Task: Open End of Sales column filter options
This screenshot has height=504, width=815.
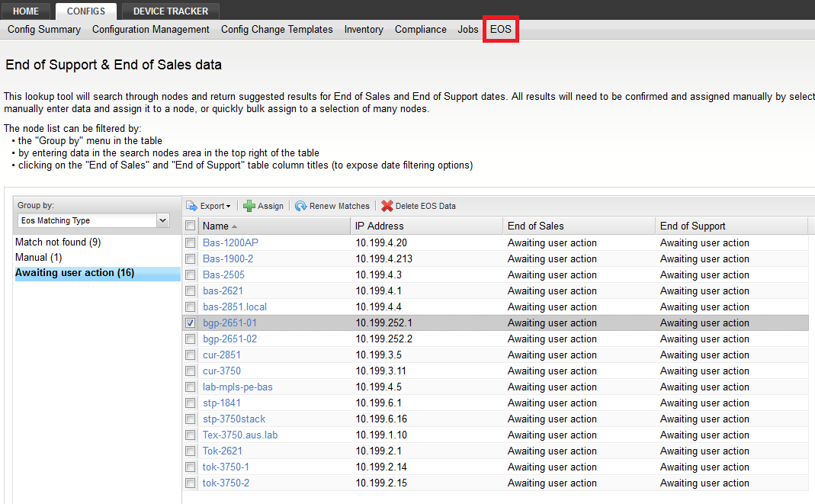Action: pyautogui.click(x=579, y=226)
